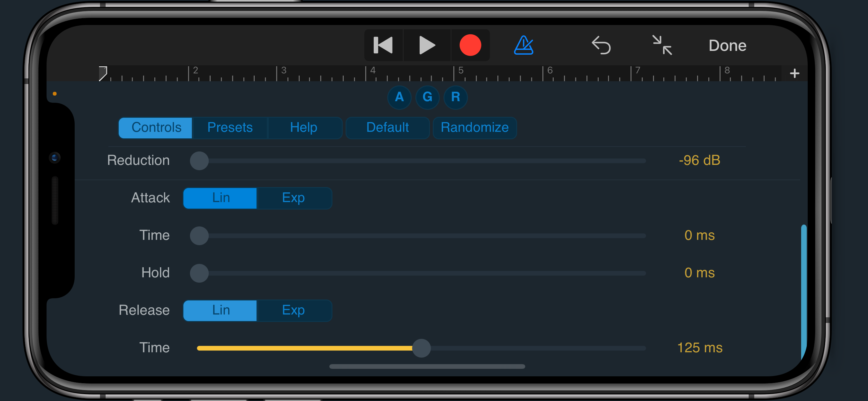Image resolution: width=868 pixels, height=401 pixels.
Task: Undo the last action with the curved arrow
Action: click(601, 45)
